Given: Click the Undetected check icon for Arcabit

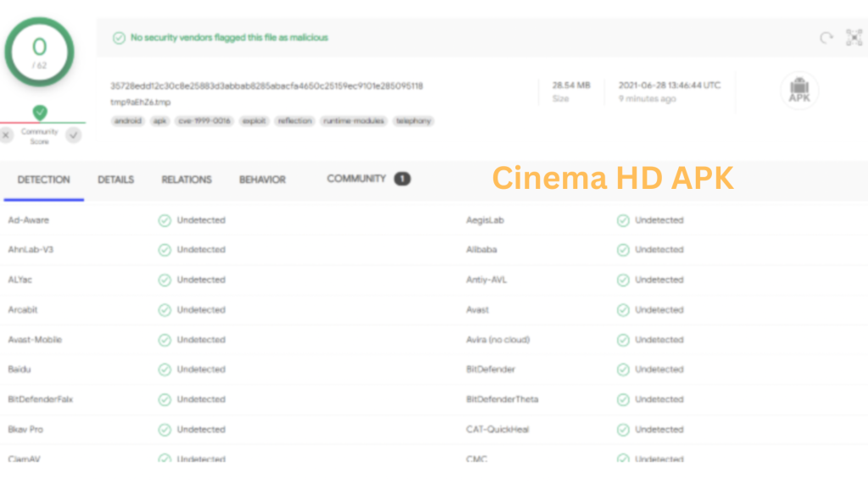Looking at the screenshot, I should tap(164, 310).
